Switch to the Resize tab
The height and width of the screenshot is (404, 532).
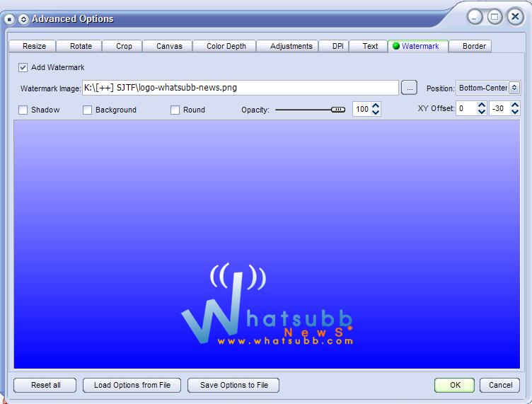[x=33, y=46]
